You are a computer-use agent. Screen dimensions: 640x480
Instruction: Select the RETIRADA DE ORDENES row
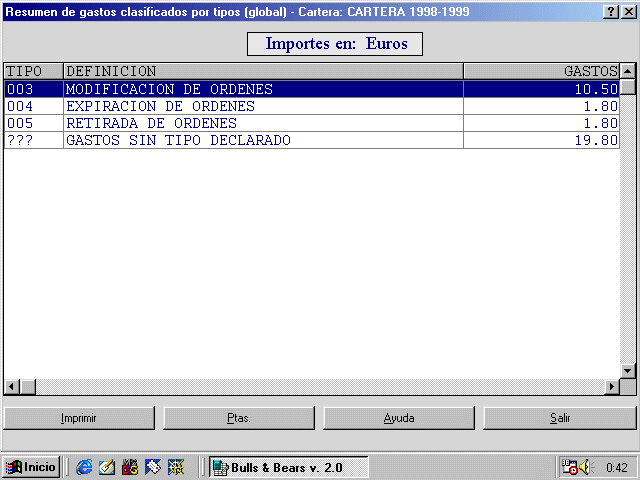pos(312,123)
